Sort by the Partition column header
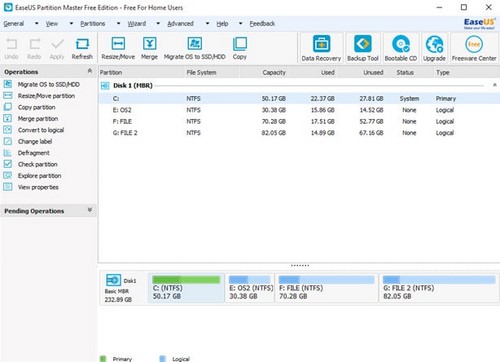Screen dimensions: 500x362 (x=142, y=72)
